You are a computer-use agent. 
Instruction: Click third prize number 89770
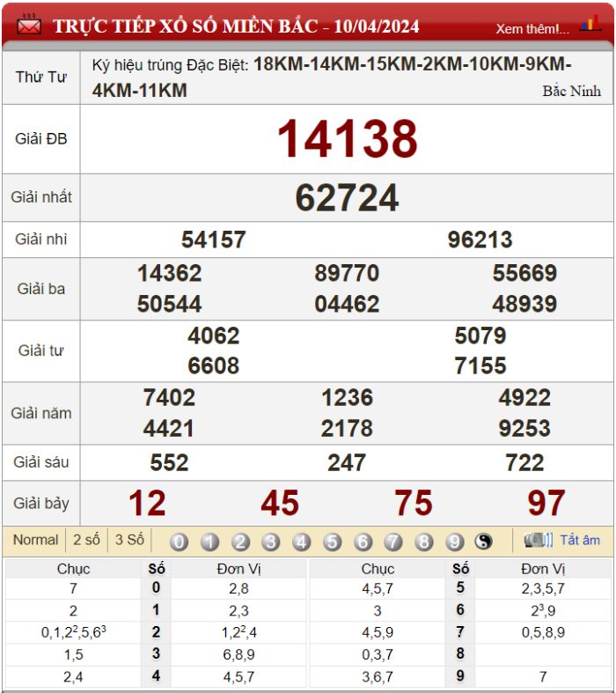coord(347,273)
